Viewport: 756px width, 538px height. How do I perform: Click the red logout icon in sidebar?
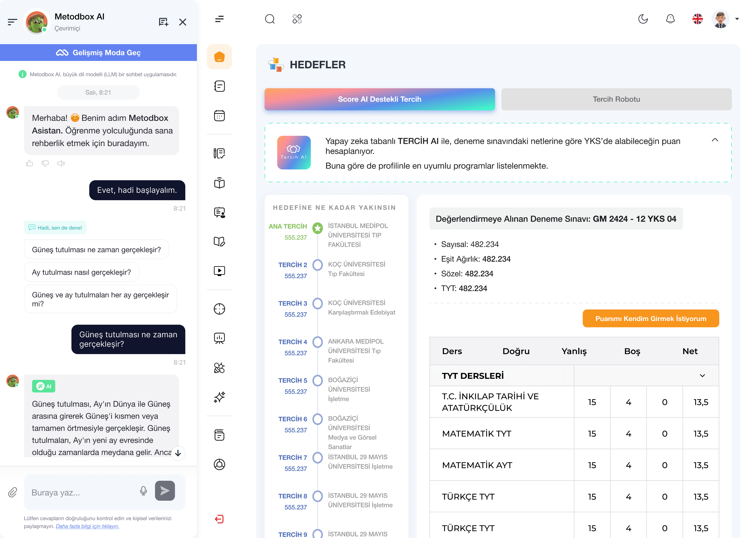click(219, 519)
